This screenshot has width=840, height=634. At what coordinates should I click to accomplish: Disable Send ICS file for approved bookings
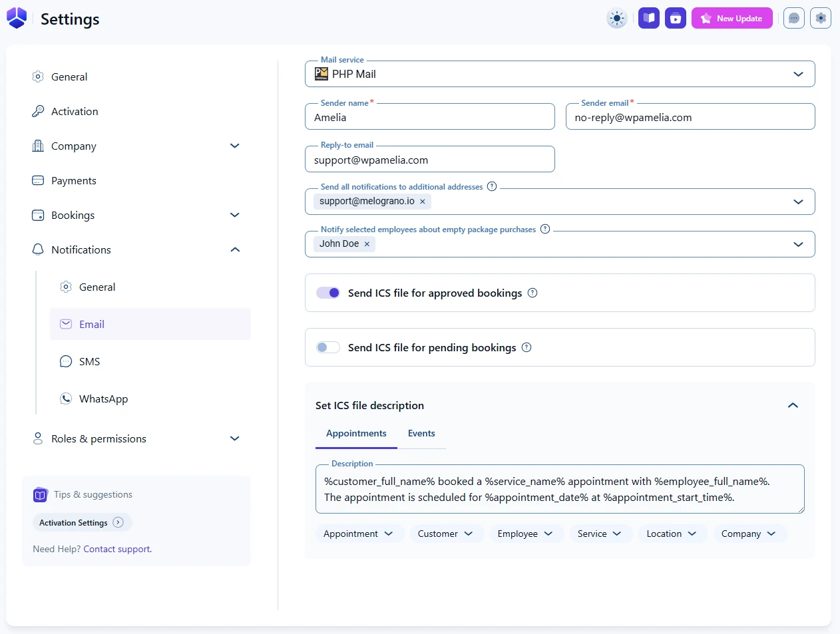[x=328, y=293]
